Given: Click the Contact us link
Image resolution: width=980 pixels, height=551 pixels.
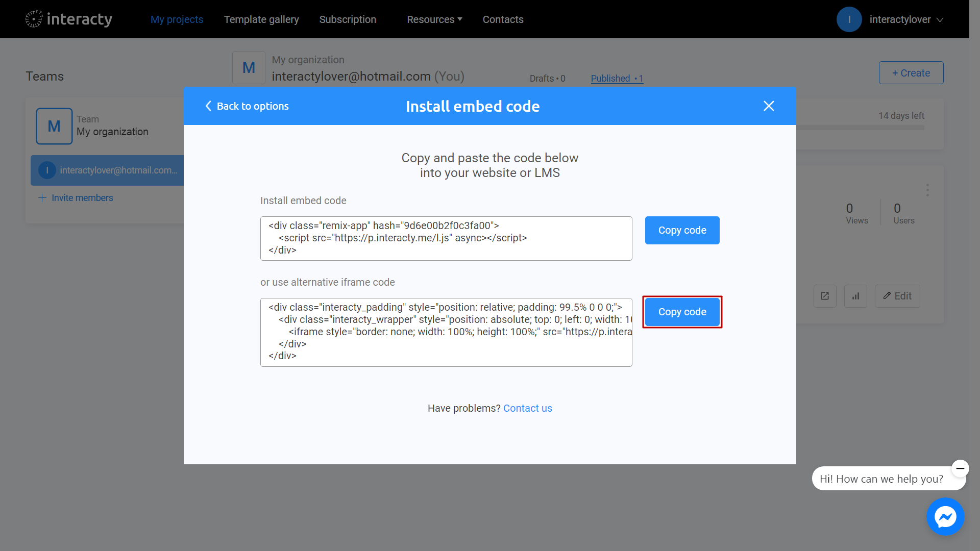Looking at the screenshot, I should coord(528,408).
